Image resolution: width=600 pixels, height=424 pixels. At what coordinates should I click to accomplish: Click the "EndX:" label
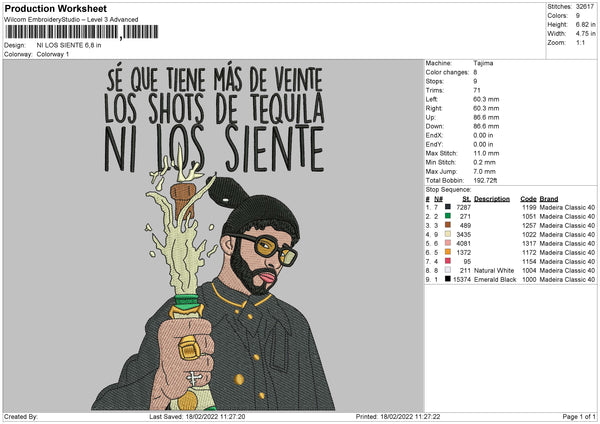pos(434,135)
